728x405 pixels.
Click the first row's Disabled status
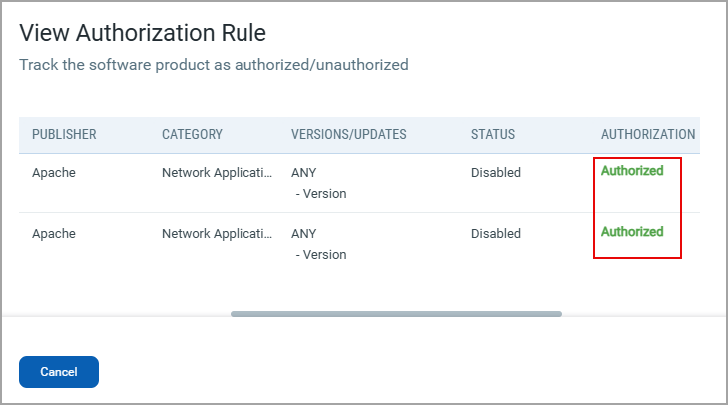click(x=496, y=173)
